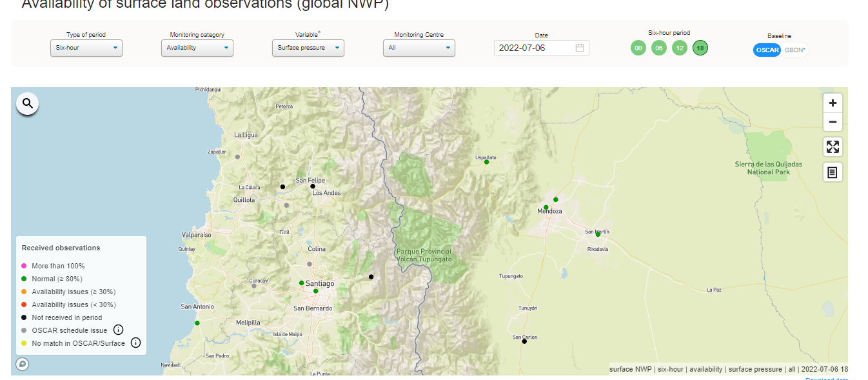Select six-hour period 18
Image resolution: width=868 pixels, height=380 pixels.
click(x=700, y=48)
